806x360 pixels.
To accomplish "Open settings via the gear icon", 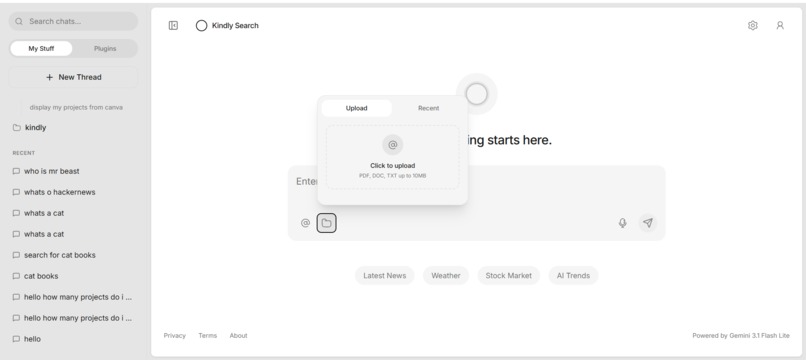I will pos(753,25).
